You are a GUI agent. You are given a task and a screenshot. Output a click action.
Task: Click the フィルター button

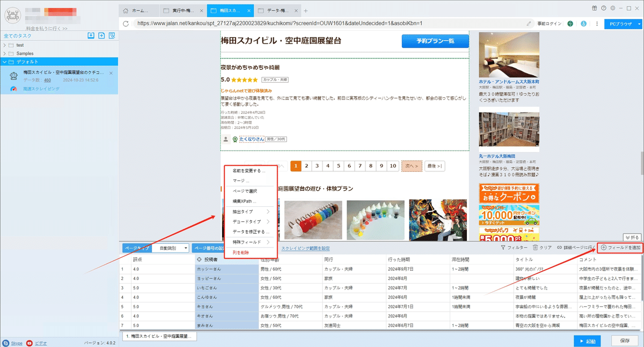click(x=514, y=248)
